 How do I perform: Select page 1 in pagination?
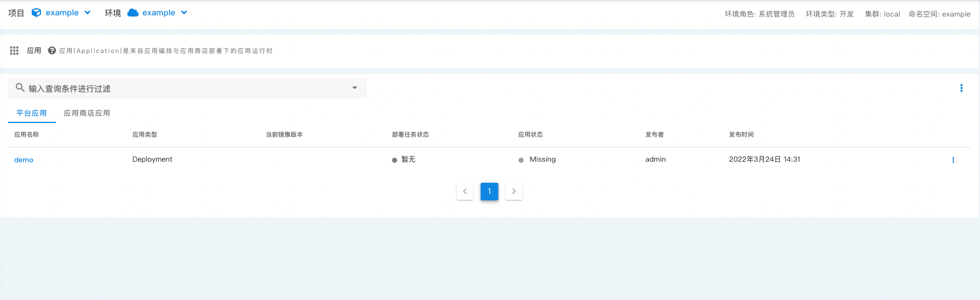[x=489, y=191]
